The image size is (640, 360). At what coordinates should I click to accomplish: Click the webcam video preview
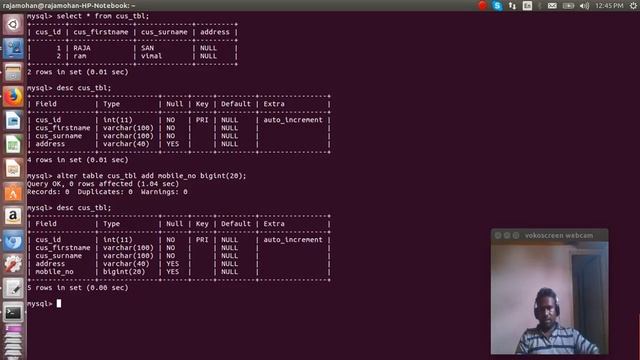549,298
